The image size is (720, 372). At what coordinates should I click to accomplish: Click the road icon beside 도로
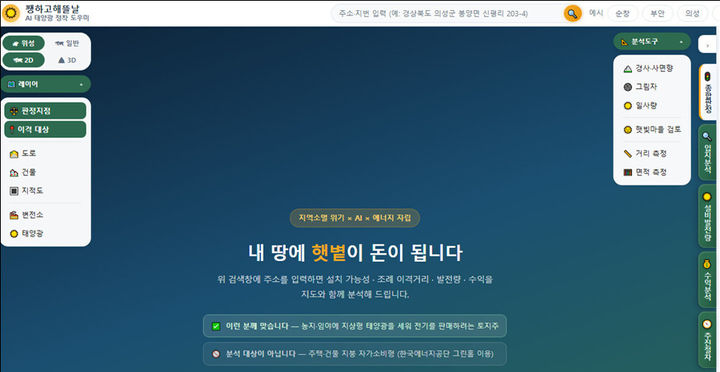[14, 154]
